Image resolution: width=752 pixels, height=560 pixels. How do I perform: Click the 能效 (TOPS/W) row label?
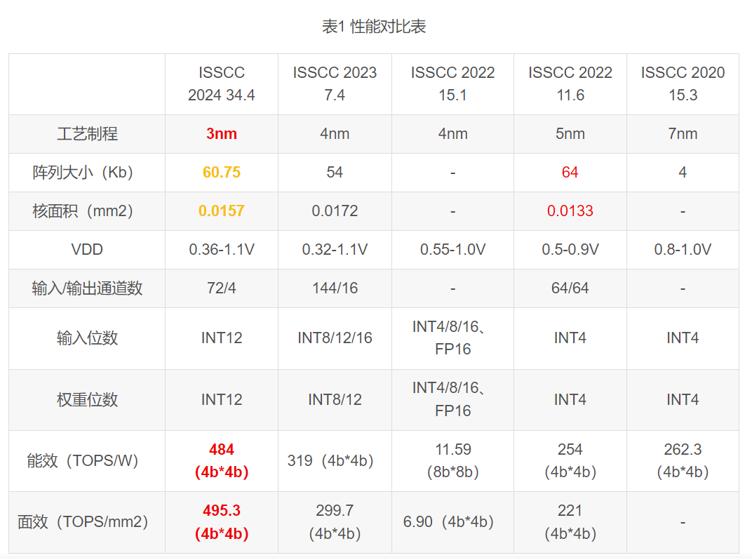(x=83, y=461)
